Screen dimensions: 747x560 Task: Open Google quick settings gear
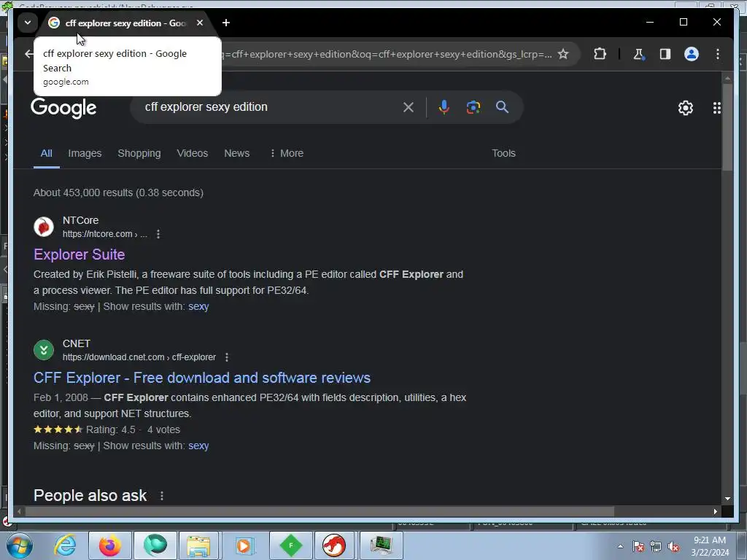pyautogui.click(x=686, y=108)
